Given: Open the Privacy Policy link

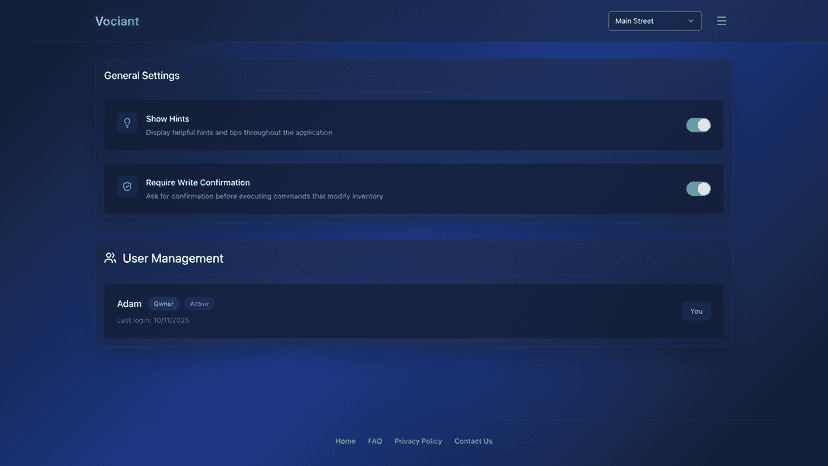Looking at the screenshot, I should tap(418, 441).
